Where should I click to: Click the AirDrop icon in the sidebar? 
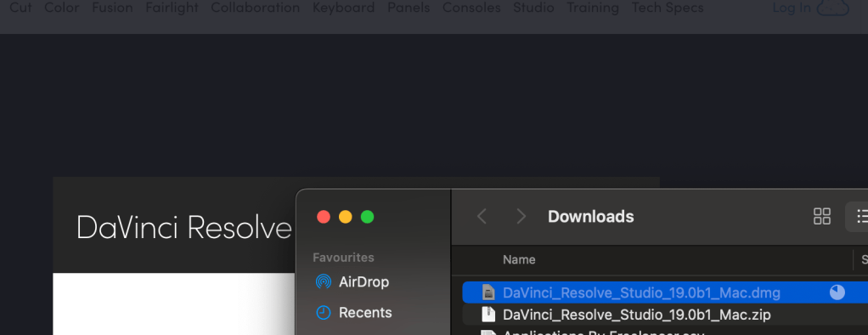[324, 281]
